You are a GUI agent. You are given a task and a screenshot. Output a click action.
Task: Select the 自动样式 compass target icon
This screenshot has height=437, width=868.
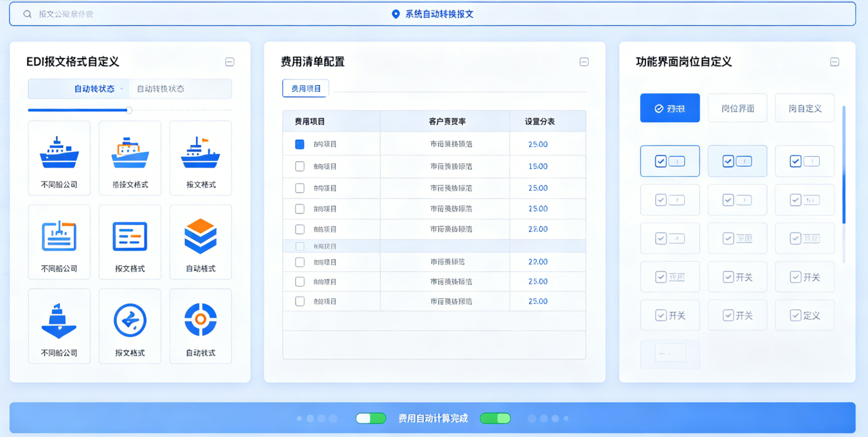click(200, 326)
